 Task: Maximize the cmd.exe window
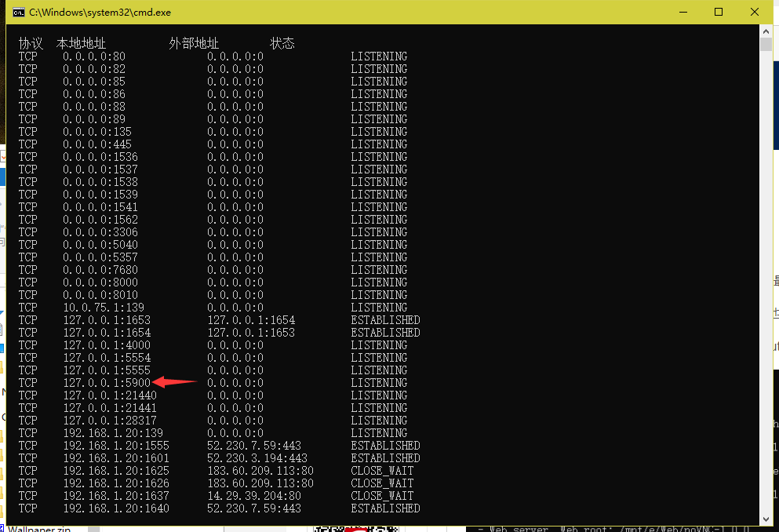click(719, 12)
